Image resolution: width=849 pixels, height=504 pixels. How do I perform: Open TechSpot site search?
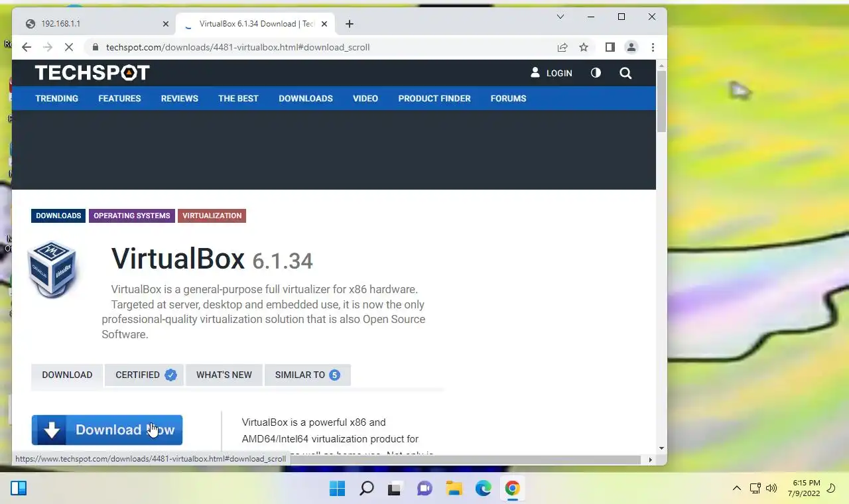pyautogui.click(x=625, y=73)
